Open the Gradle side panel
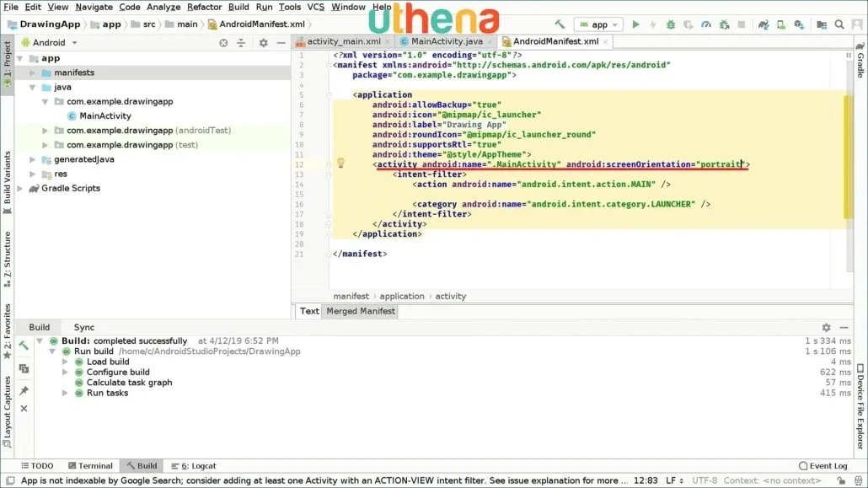The height and width of the screenshot is (488, 868). (x=860, y=60)
